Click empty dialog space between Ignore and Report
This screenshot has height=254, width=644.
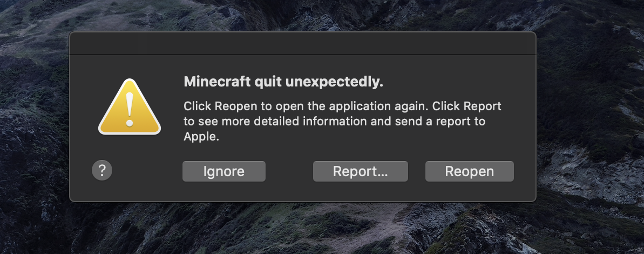coord(289,171)
